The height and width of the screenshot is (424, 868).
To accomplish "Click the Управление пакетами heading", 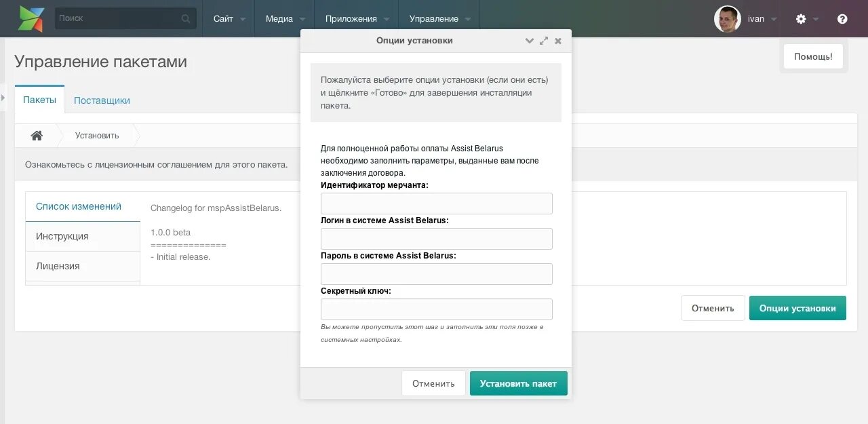I will click(100, 62).
